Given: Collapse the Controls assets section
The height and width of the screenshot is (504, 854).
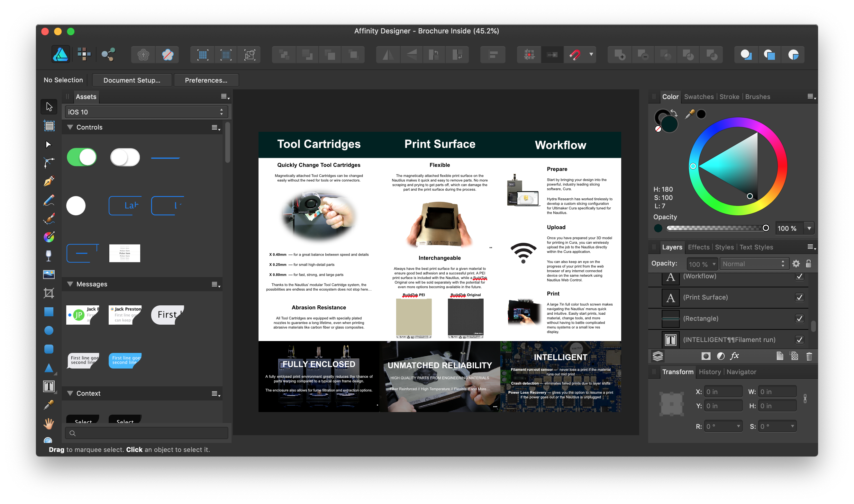Looking at the screenshot, I should [x=70, y=127].
